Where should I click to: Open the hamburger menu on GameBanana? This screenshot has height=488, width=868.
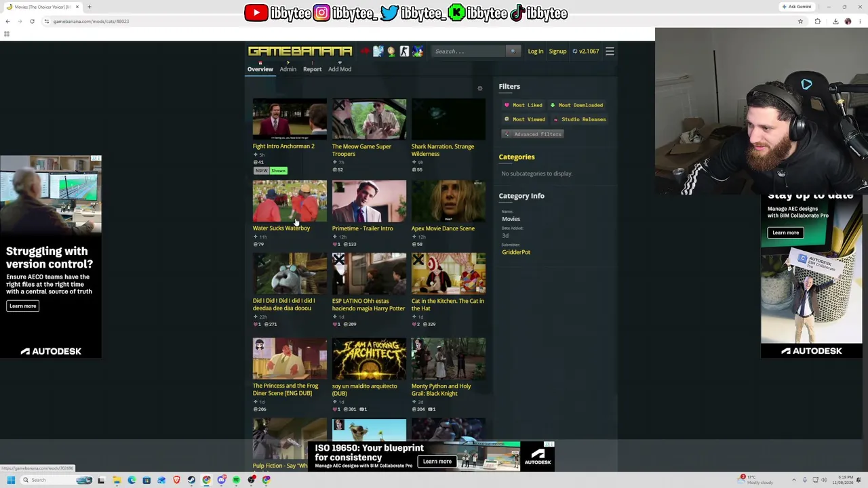(610, 51)
